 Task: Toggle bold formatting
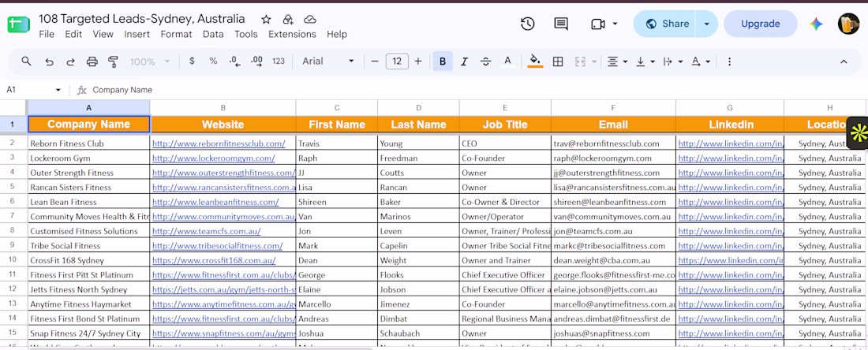(x=443, y=61)
